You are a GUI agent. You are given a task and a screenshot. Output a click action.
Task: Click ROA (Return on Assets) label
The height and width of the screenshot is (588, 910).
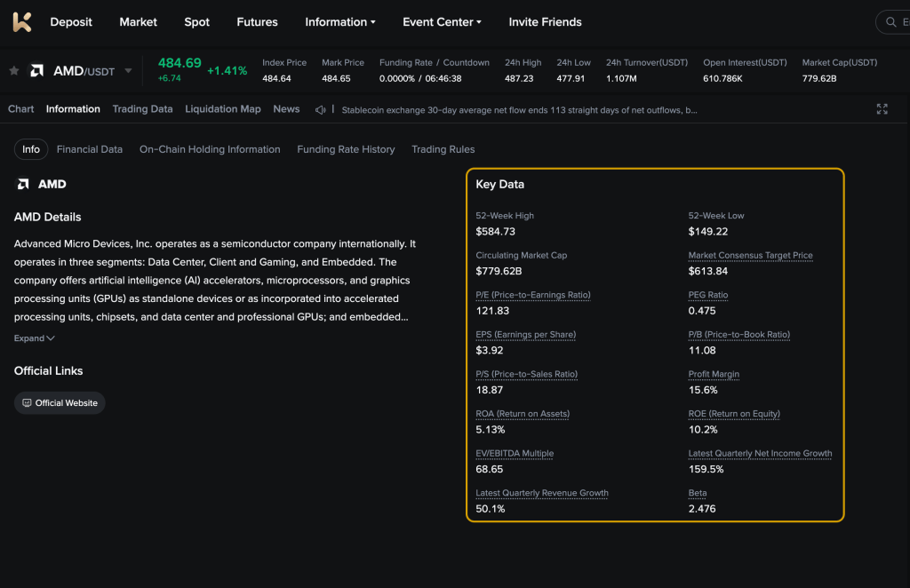[x=523, y=413]
